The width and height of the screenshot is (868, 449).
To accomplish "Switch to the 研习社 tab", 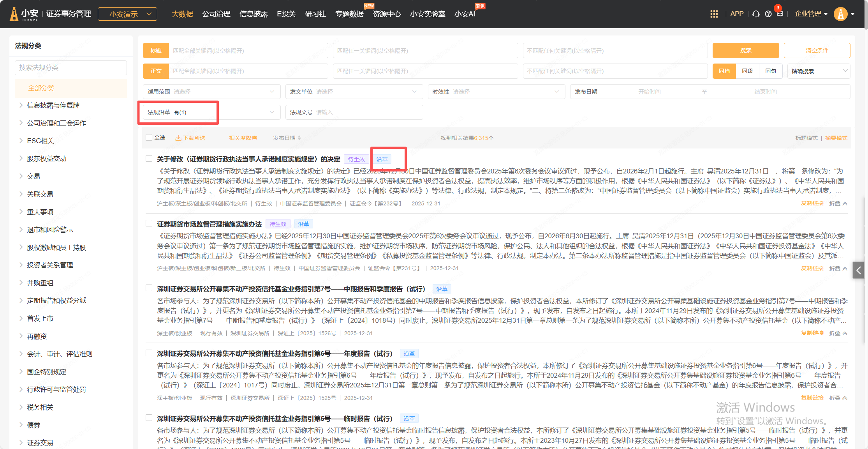I will pyautogui.click(x=315, y=14).
